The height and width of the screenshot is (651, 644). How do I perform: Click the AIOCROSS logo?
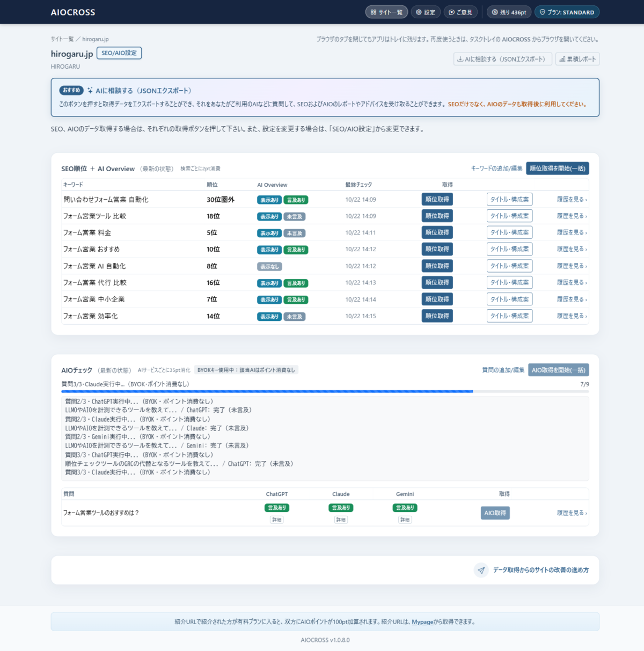(73, 12)
